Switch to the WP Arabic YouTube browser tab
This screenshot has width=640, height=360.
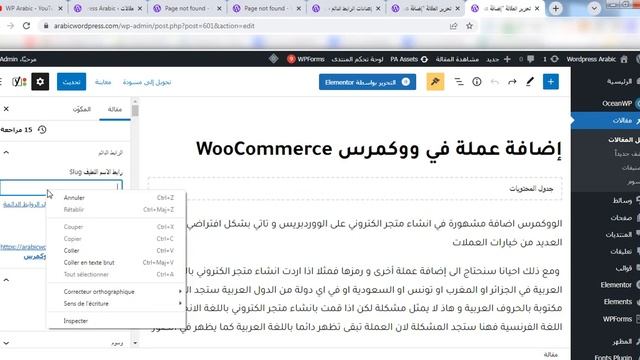point(28,8)
